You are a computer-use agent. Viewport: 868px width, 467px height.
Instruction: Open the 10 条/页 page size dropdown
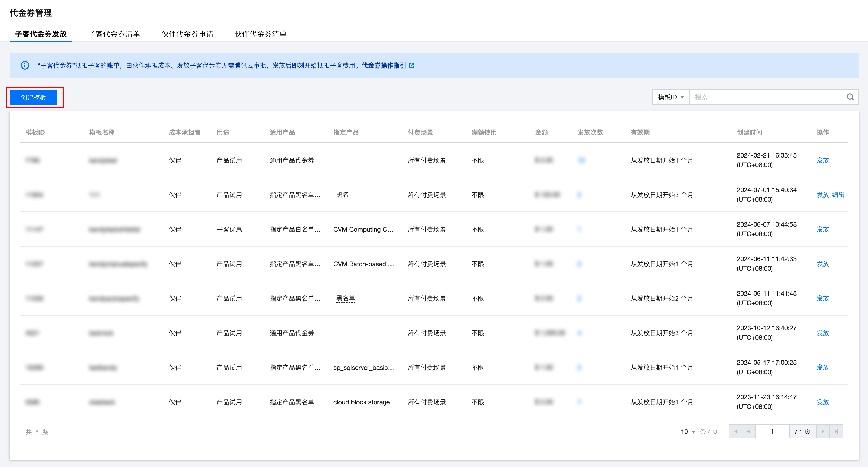pyautogui.click(x=688, y=432)
